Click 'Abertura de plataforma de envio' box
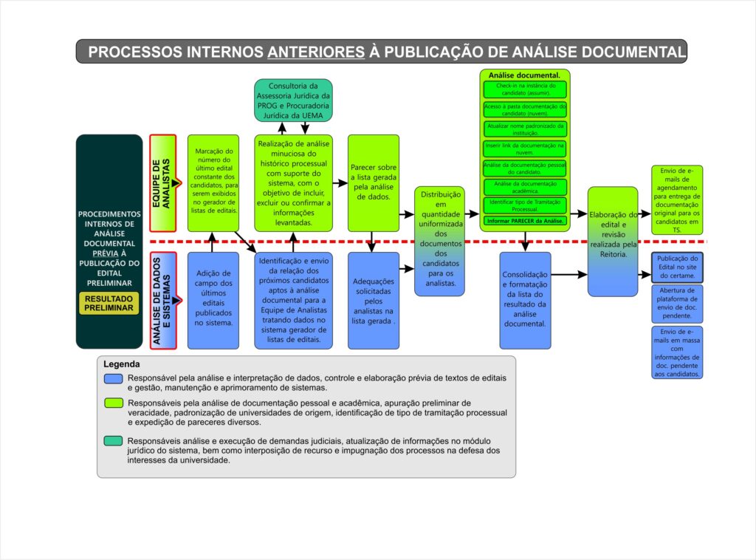756x560 pixels. point(678,304)
